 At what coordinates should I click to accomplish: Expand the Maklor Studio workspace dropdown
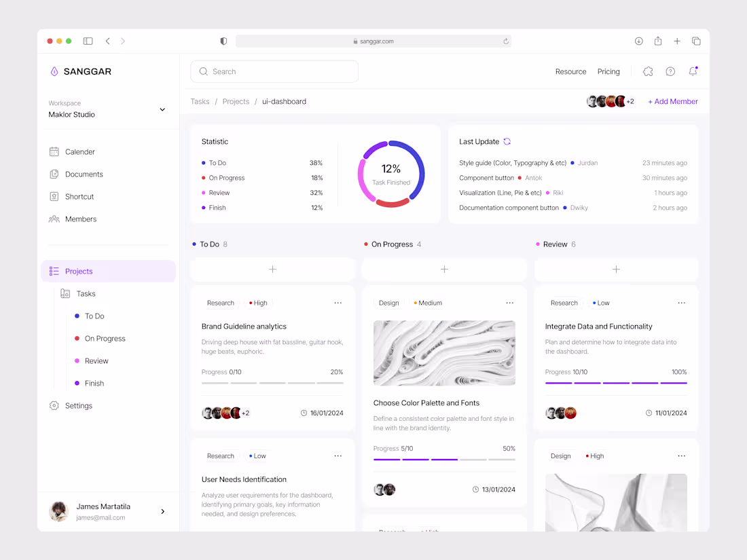click(x=162, y=109)
